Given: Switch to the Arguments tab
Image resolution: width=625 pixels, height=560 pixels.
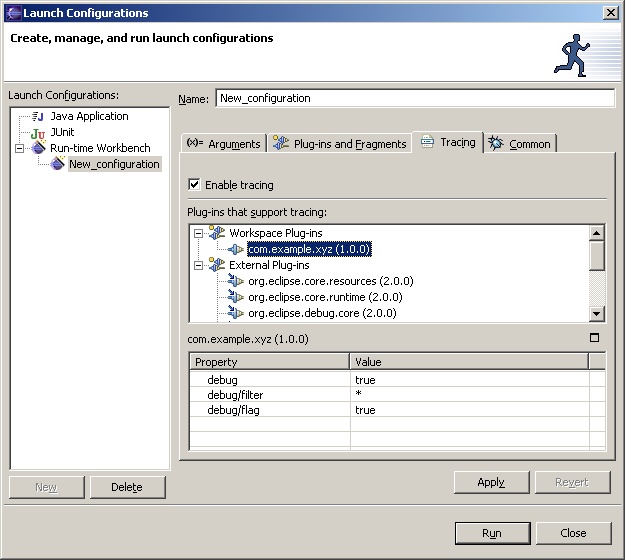Looking at the screenshot, I should coord(224,143).
